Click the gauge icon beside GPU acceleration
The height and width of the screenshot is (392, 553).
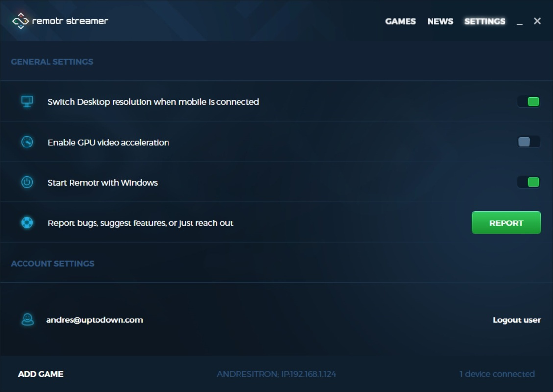point(27,142)
